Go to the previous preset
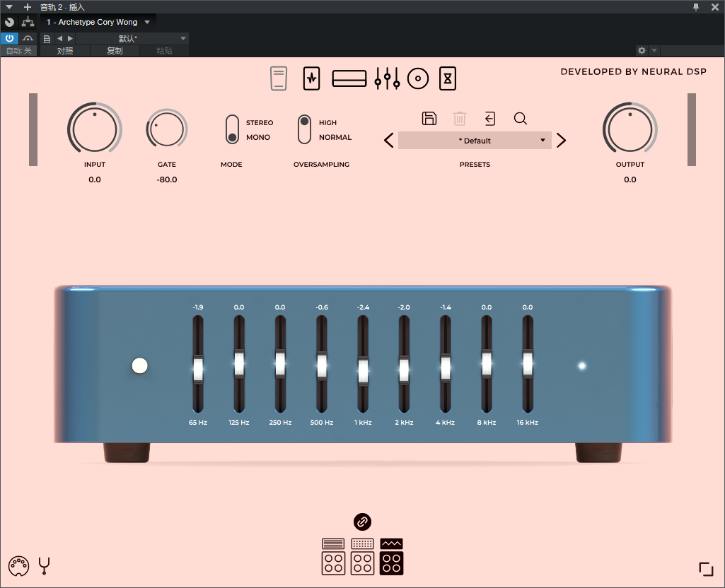 click(389, 141)
